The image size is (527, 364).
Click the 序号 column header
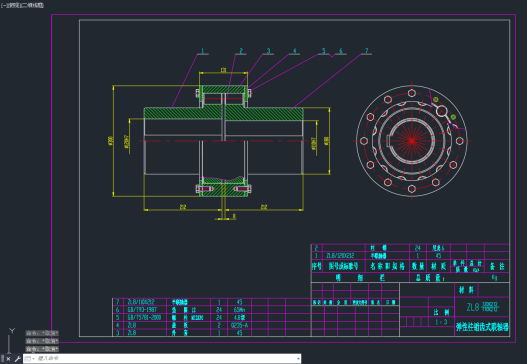coord(317,267)
